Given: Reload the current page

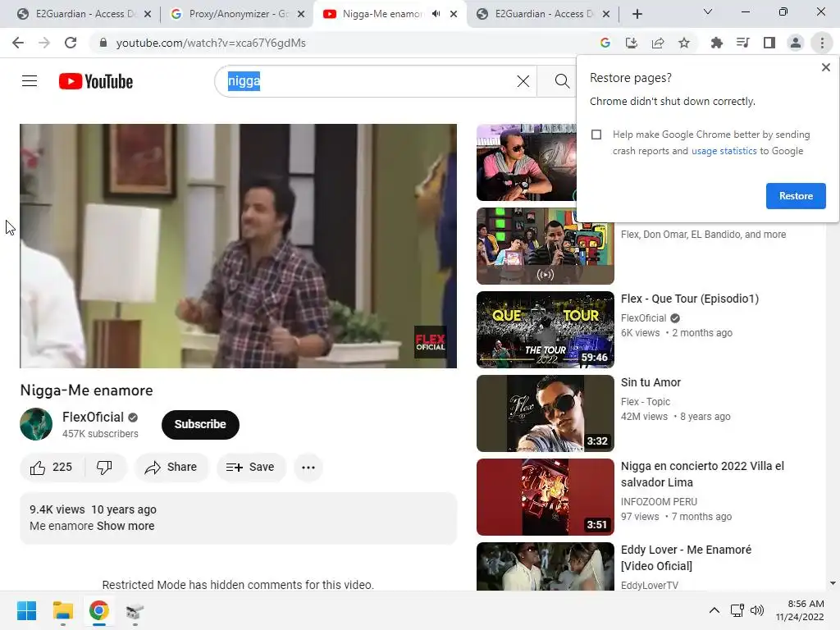Looking at the screenshot, I should pos(71,43).
